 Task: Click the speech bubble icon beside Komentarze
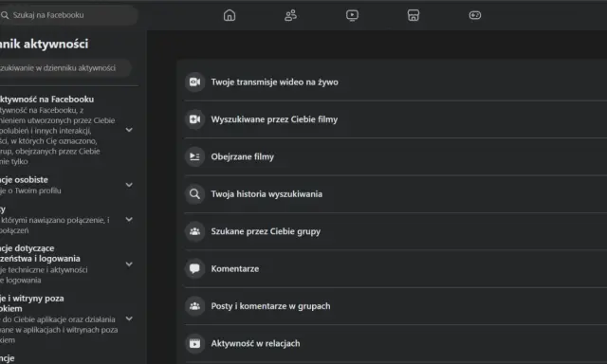(x=194, y=268)
